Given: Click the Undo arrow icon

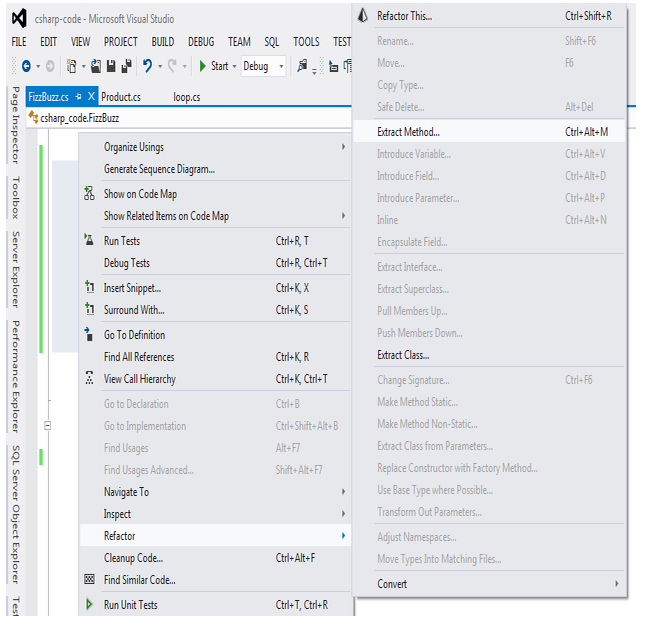Looking at the screenshot, I should [x=147, y=66].
